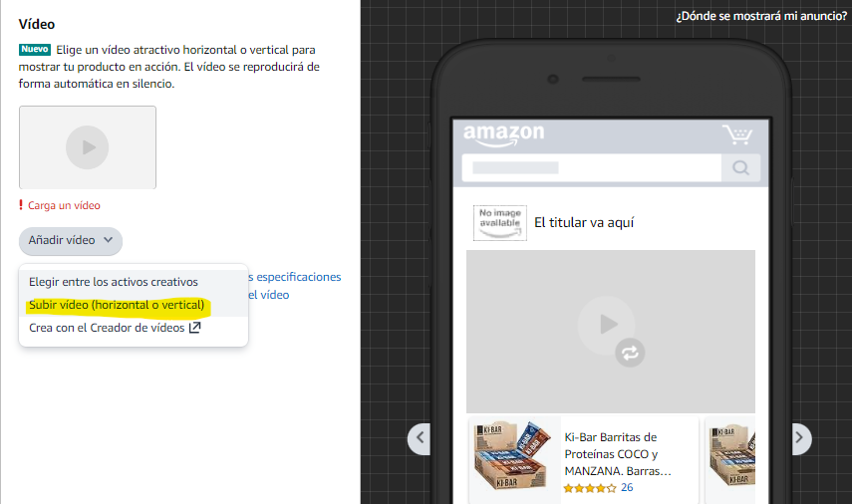
Task: Click the No image available brand logo
Action: (500, 223)
